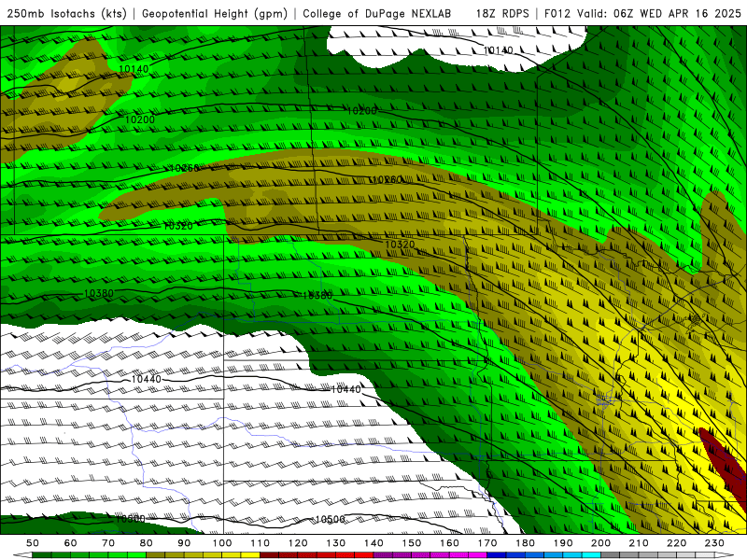Click the '18Z RDPS' model run label
The width and height of the screenshot is (747, 560).
(x=502, y=14)
